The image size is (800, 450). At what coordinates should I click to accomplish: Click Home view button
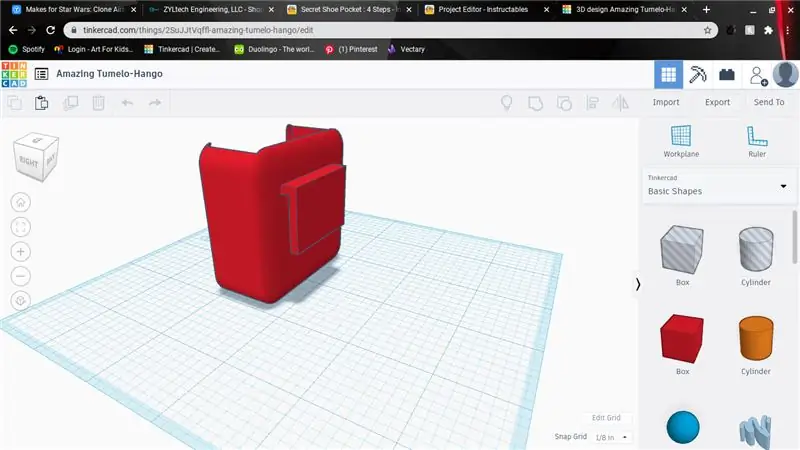pos(20,203)
